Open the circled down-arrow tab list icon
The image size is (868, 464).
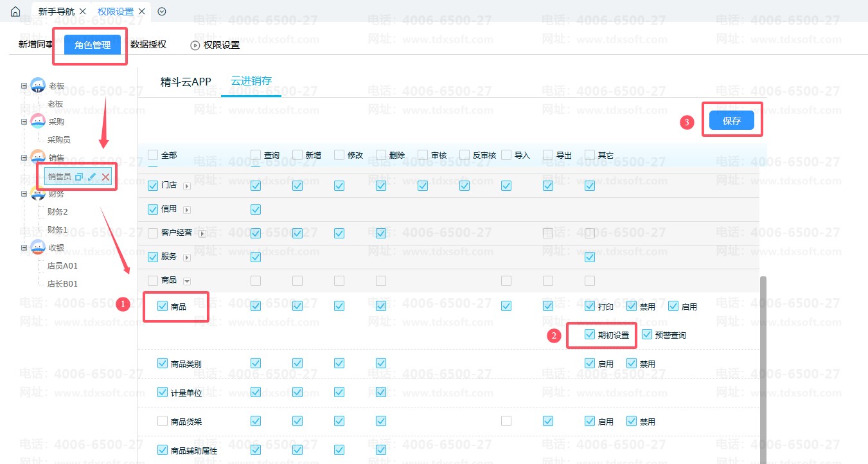162,12
